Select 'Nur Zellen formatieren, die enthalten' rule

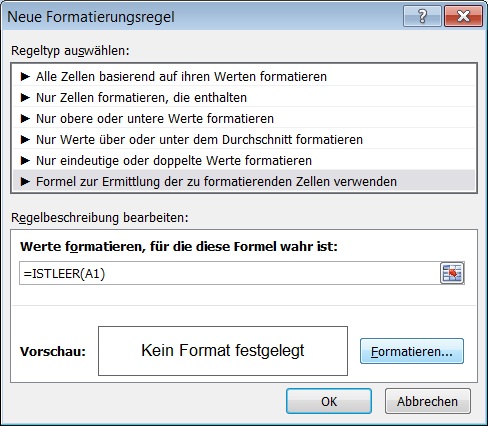tap(244, 97)
